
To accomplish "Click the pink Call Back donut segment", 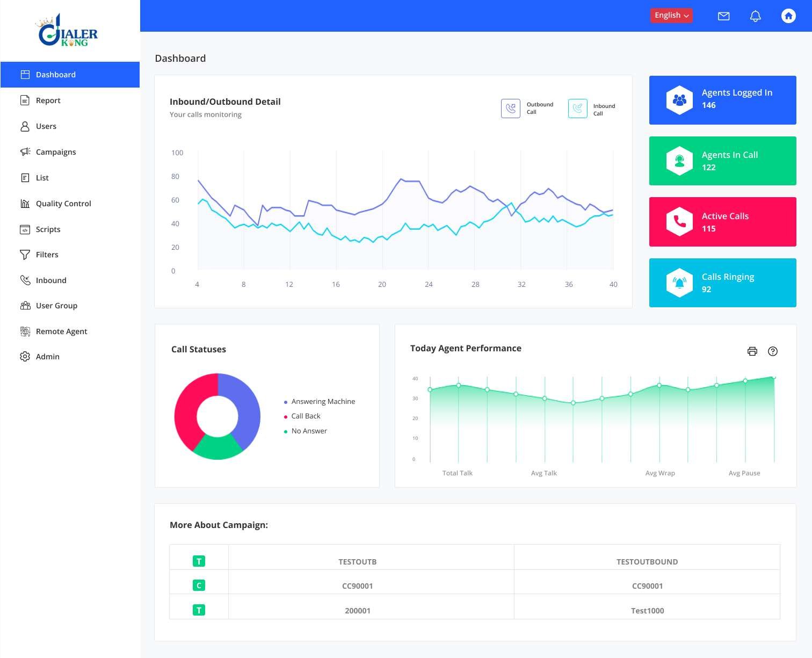I will click(x=185, y=408).
